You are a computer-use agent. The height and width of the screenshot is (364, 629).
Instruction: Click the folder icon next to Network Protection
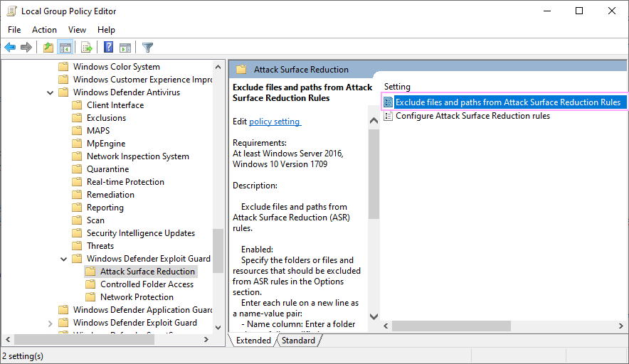click(x=90, y=297)
